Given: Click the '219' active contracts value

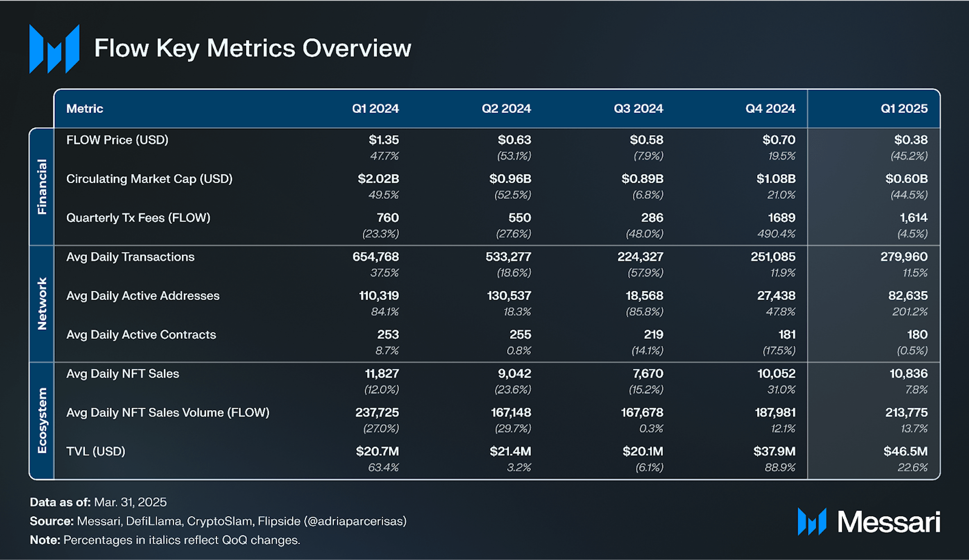Looking at the screenshot, I should [x=653, y=335].
